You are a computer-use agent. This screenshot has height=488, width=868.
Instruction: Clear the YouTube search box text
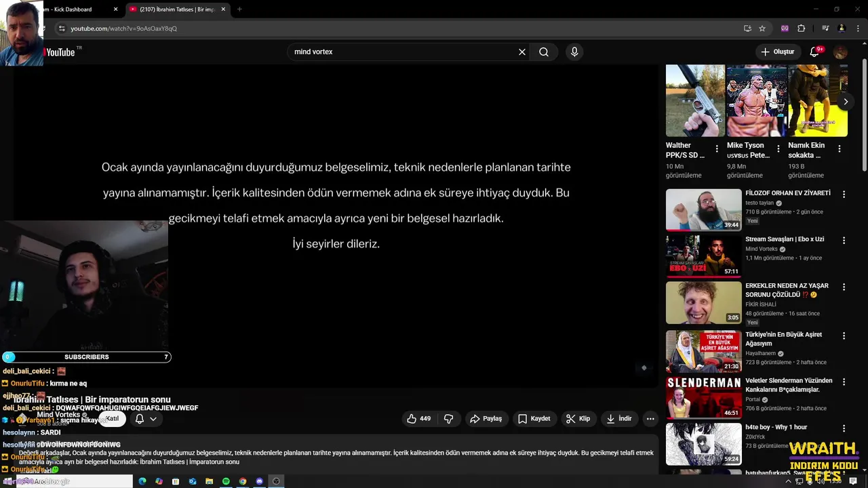(x=522, y=52)
